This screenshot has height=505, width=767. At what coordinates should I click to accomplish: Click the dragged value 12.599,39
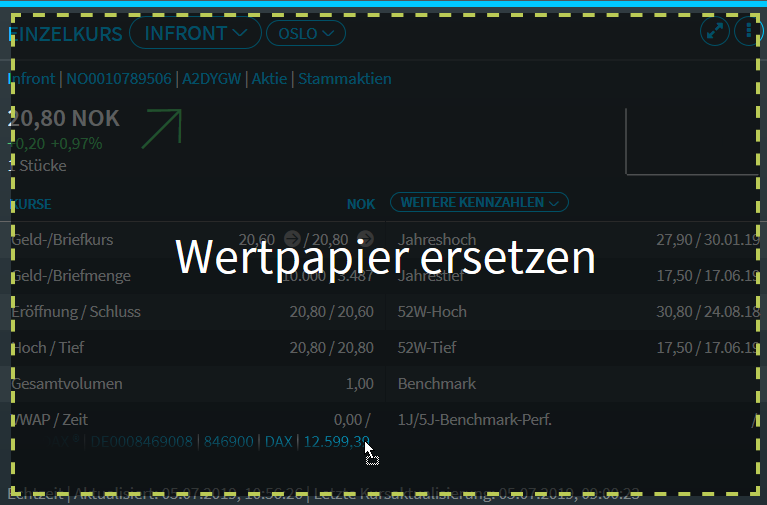[x=337, y=441]
